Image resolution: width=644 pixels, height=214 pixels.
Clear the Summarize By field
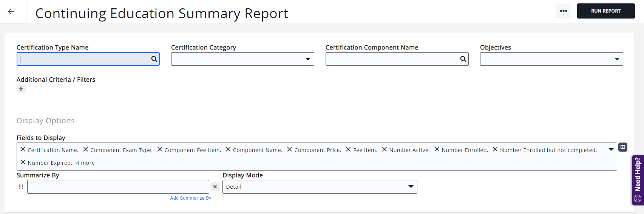[215, 187]
